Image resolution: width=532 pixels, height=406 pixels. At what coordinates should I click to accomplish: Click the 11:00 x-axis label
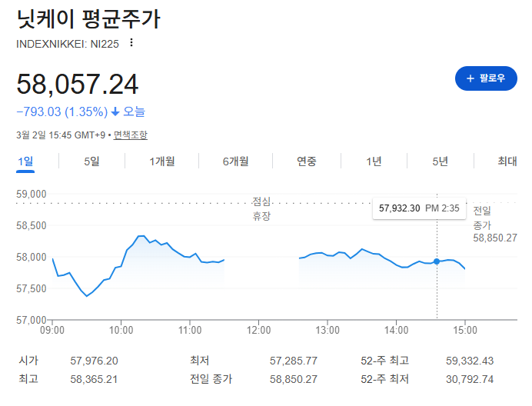pyautogui.click(x=190, y=330)
